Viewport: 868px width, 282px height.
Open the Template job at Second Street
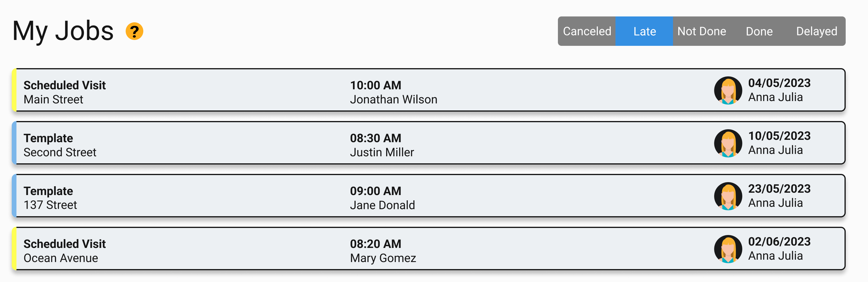pos(429,143)
